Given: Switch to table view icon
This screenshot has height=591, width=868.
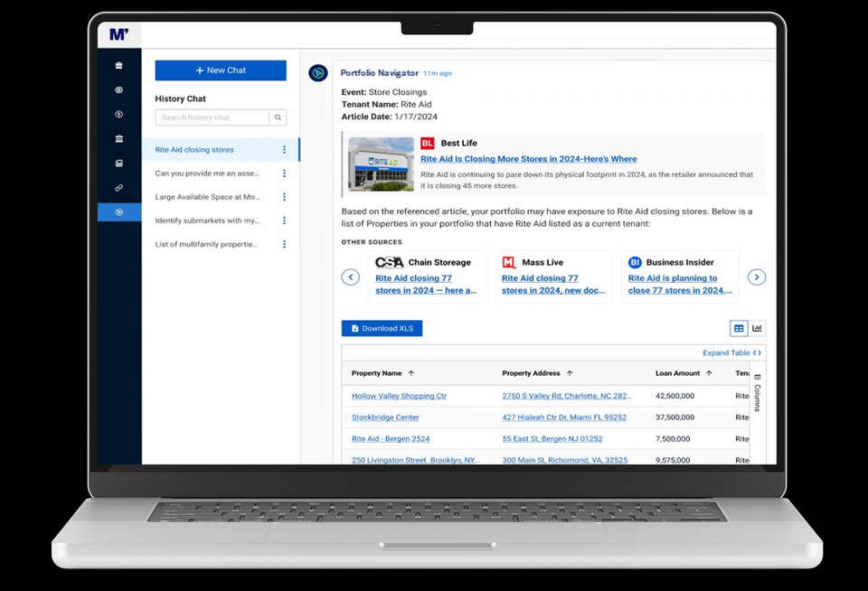Looking at the screenshot, I should (739, 328).
